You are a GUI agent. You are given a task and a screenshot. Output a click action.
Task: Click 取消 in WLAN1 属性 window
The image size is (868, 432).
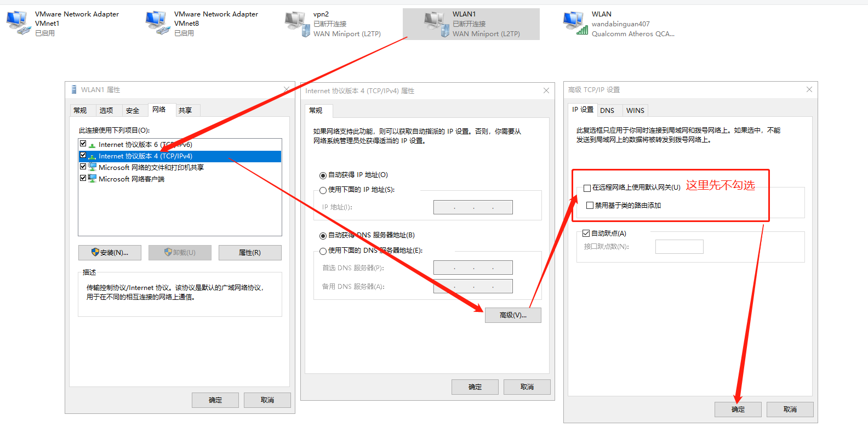pyautogui.click(x=267, y=400)
